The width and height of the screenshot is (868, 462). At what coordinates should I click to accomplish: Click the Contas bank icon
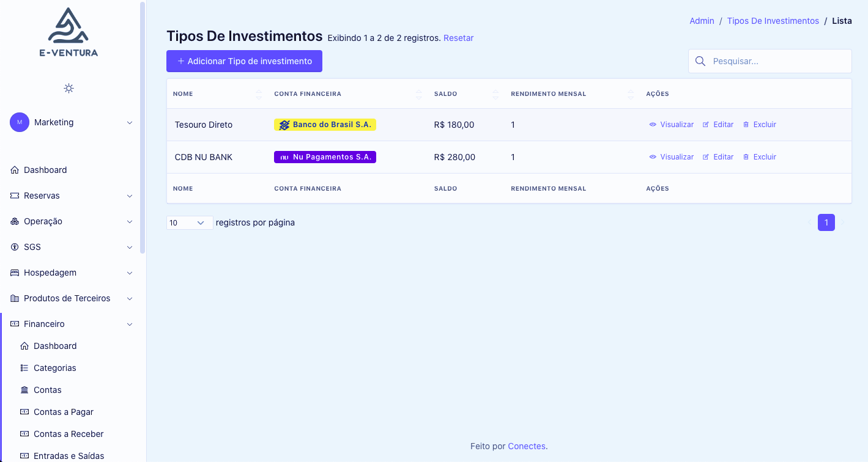[x=24, y=390]
